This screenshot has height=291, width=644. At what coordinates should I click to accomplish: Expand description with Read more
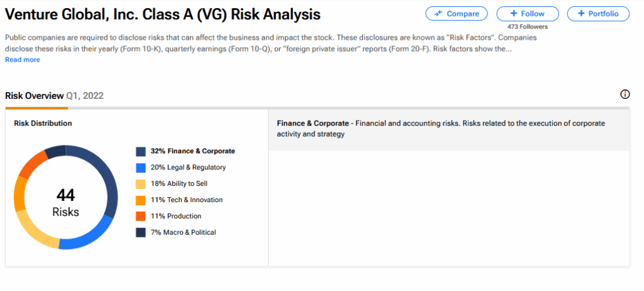[x=23, y=60]
